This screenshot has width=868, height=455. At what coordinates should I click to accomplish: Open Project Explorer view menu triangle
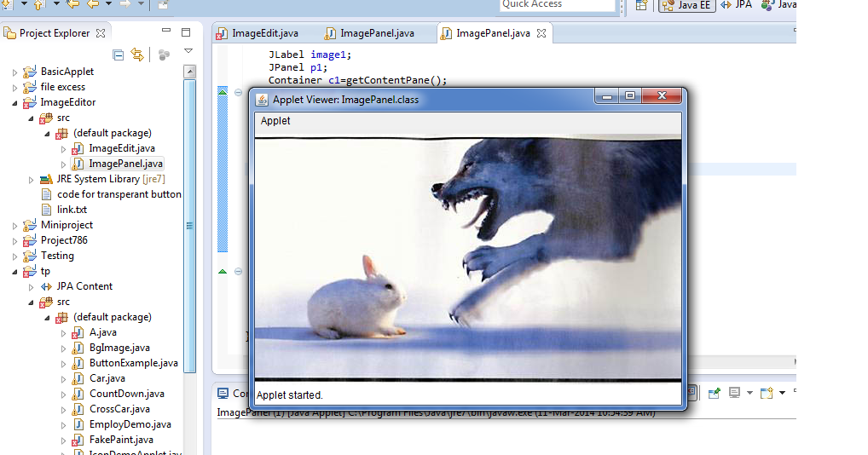[188, 51]
